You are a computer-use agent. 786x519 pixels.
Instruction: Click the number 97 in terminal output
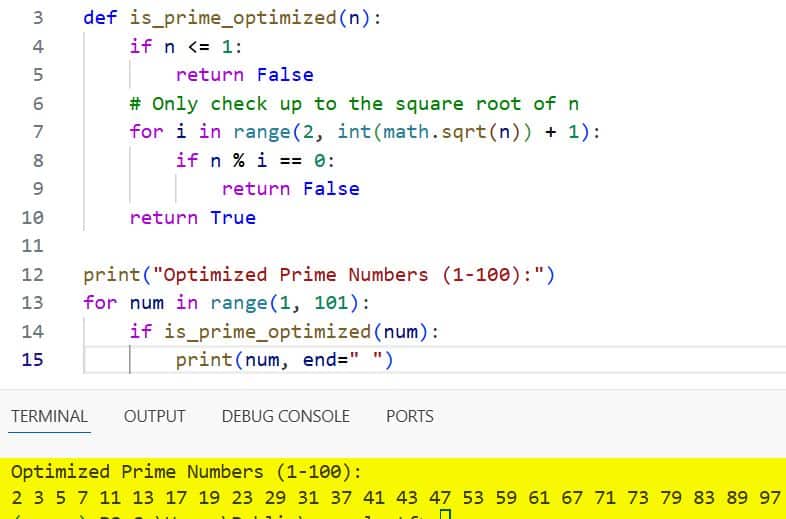[x=769, y=497]
